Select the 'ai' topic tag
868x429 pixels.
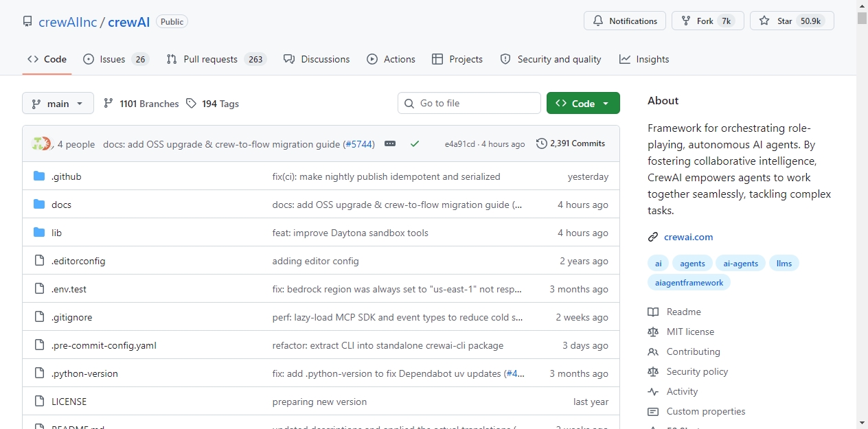point(659,264)
